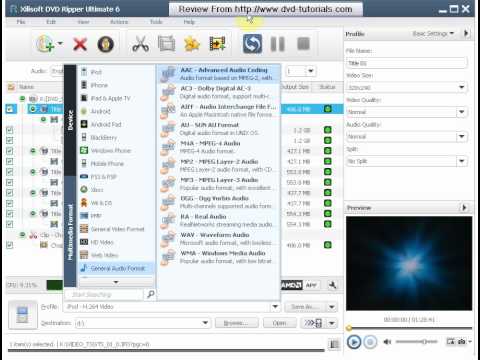This screenshot has width=480, height=360.
Task: Click the MP3 format icon
Action: pyautogui.click(x=168, y=184)
